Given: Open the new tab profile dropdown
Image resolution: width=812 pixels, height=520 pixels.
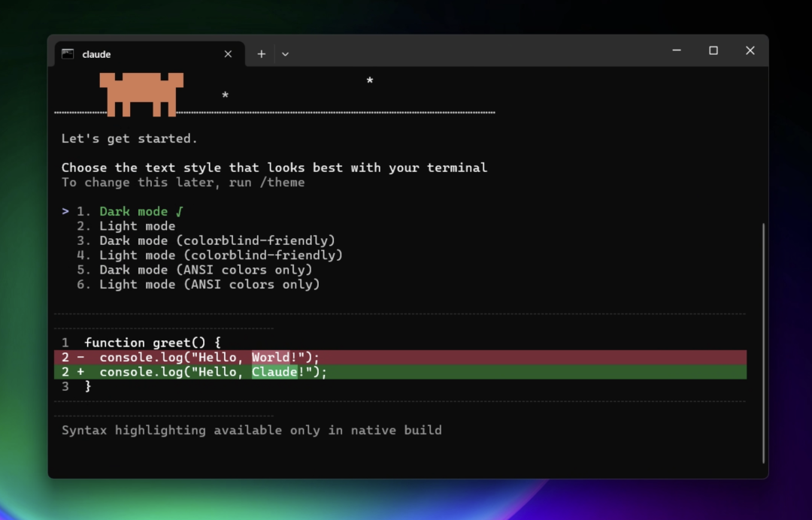Looking at the screenshot, I should coord(286,54).
